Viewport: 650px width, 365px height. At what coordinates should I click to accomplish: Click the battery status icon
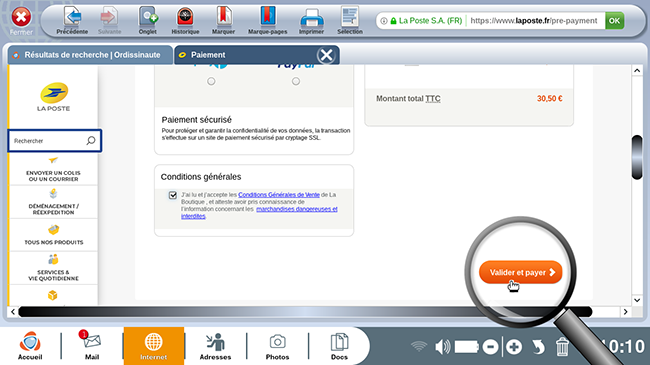coord(467,347)
